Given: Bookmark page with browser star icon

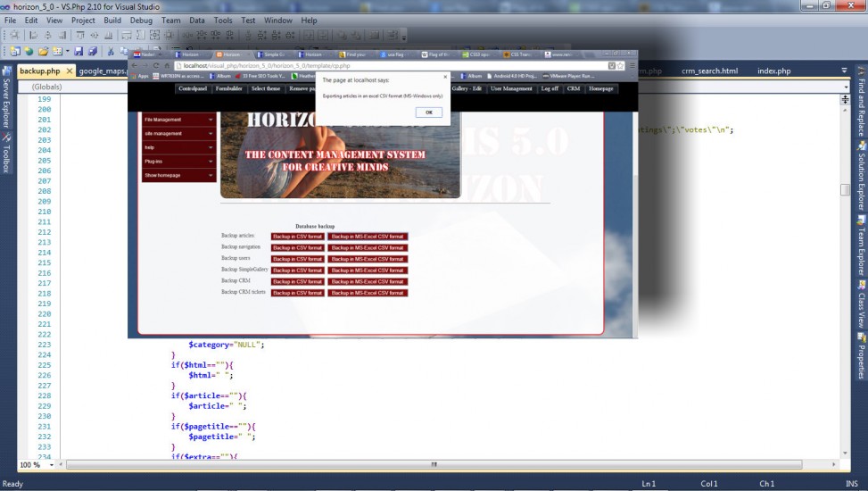Looking at the screenshot, I should tap(620, 65).
